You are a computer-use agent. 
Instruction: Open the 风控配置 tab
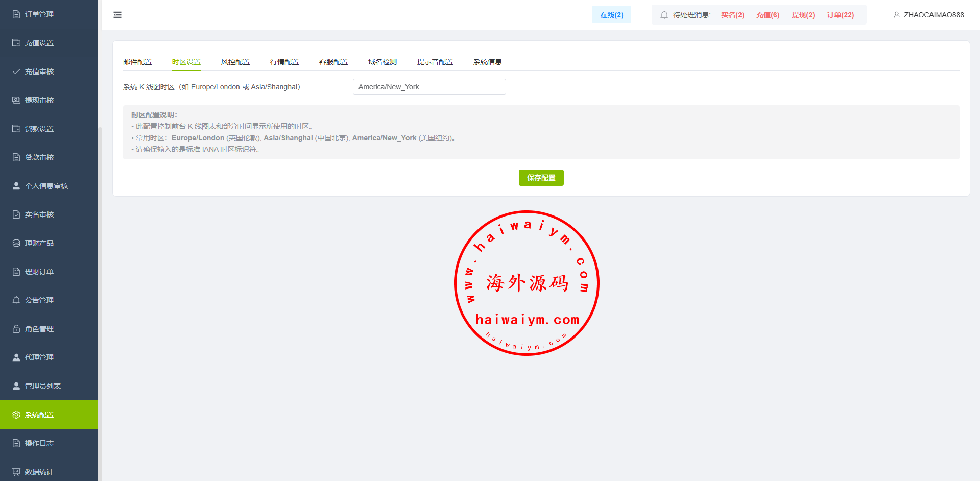235,62
